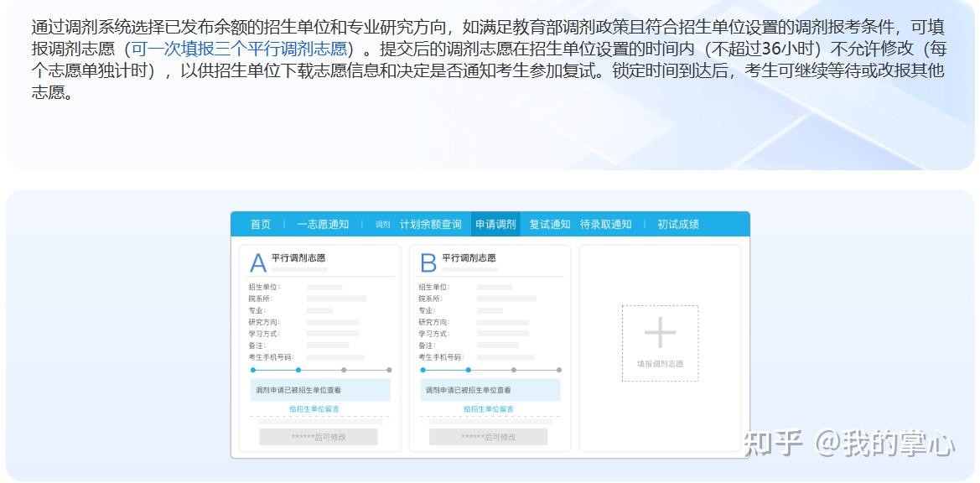The height and width of the screenshot is (483, 980).
Task: Open the 初试成绩 tab
Action: coord(678,225)
